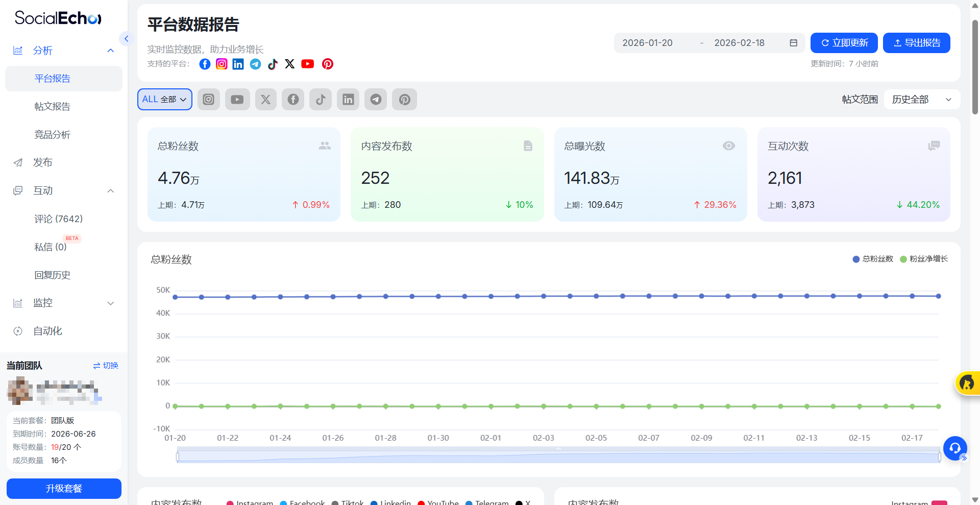Collapse the sidebar with arrow toggle
980x505 pixels.
coord(126,39)
